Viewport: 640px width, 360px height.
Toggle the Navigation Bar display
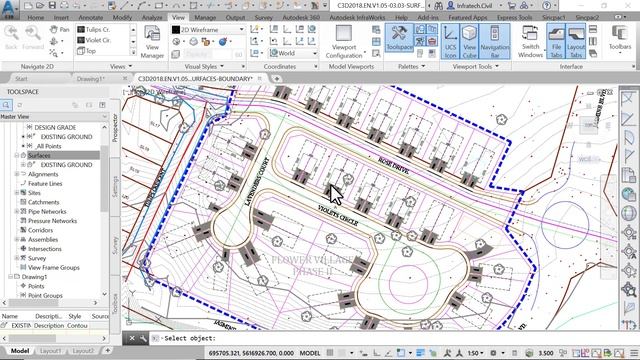(x=495, y=41)
